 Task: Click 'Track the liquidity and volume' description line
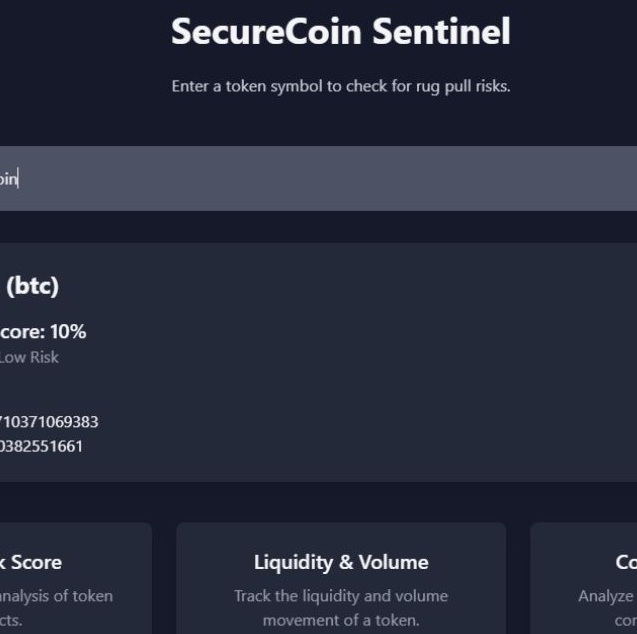click(x=341, y=596)
